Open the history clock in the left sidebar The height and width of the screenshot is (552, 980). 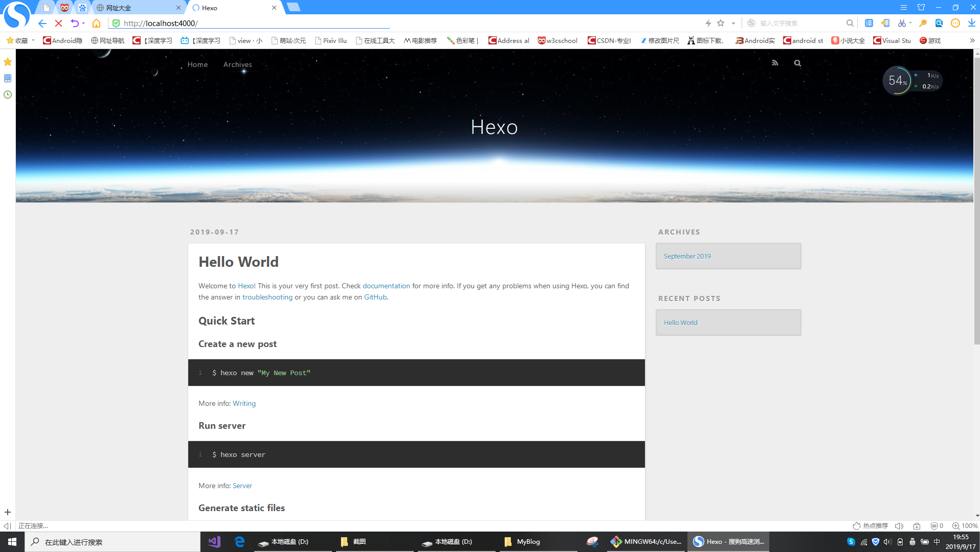8,95
